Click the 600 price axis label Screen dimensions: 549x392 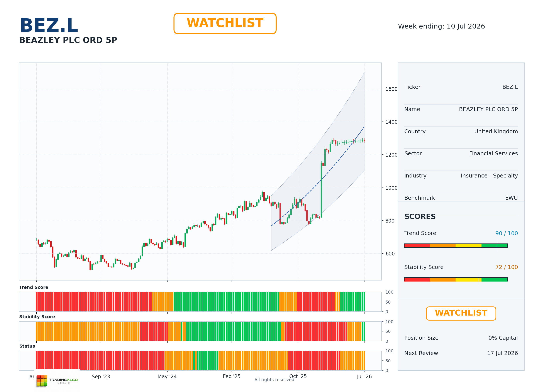390,254
